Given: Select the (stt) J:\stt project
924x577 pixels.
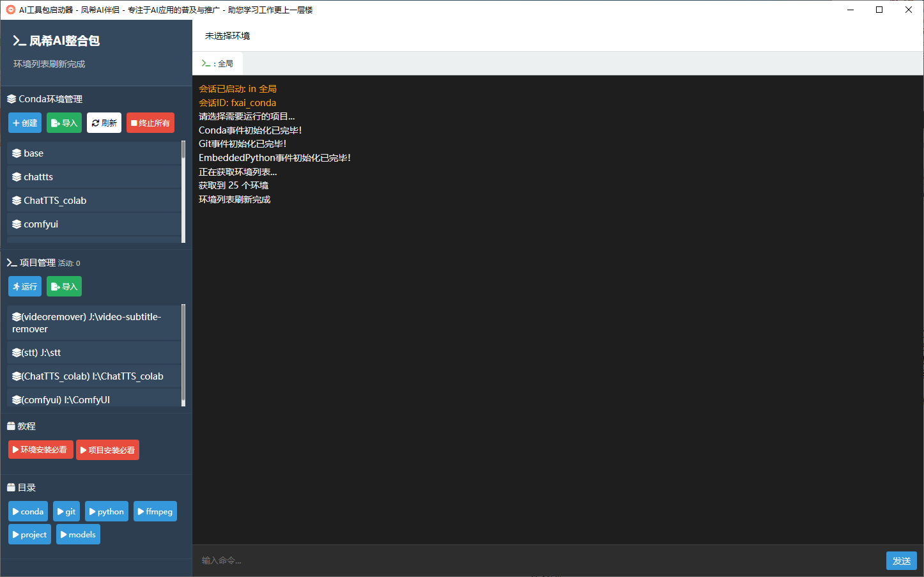Looking at the screenshot, I should [x=94, y=353].
